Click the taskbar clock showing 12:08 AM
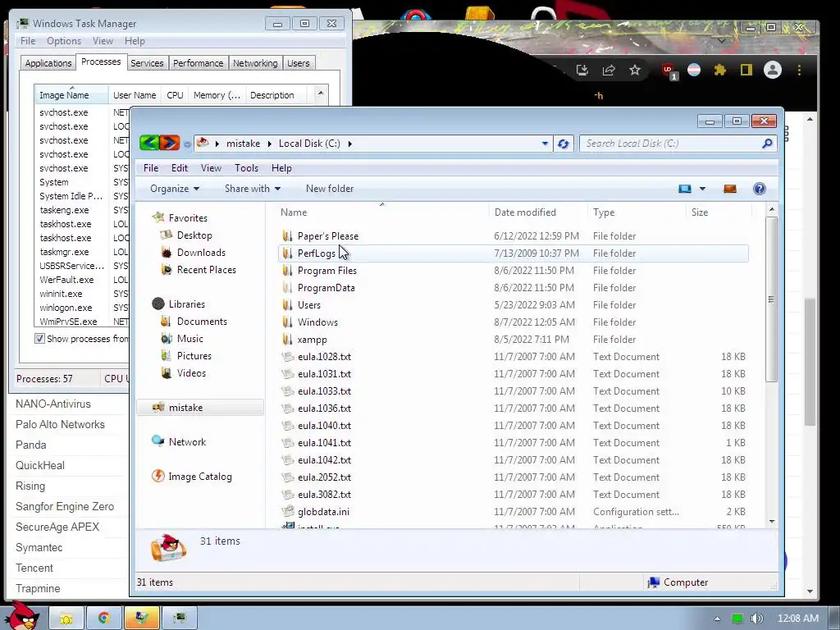The image size is (840, 630). [797, 619]
